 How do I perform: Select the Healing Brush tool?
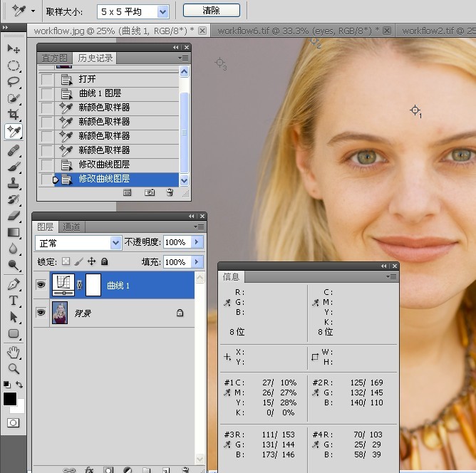click(x=14, y=150)
